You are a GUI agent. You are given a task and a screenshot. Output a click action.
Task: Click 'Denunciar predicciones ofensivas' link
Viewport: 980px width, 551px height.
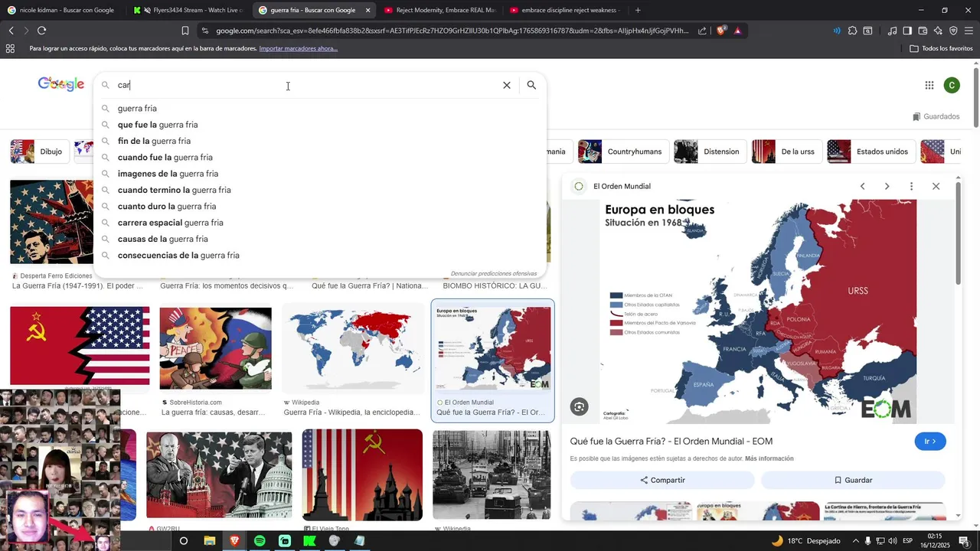pyautogui.click(x=494, y=273)
